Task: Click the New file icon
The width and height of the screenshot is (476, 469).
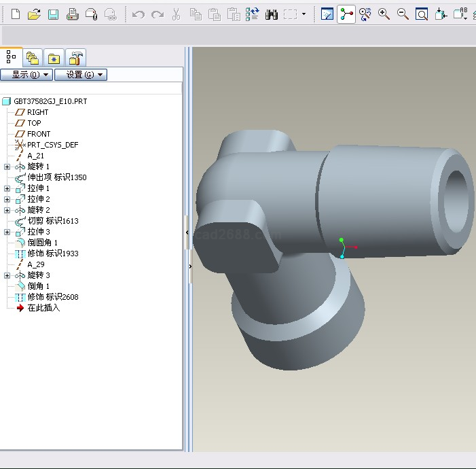Action: coord(15,14)
